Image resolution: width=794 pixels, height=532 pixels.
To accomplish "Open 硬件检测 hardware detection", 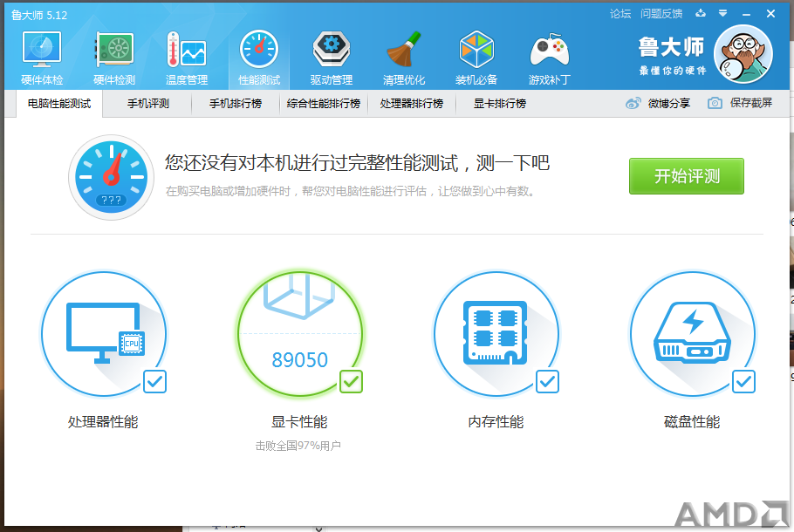I will tap(114, 58).
